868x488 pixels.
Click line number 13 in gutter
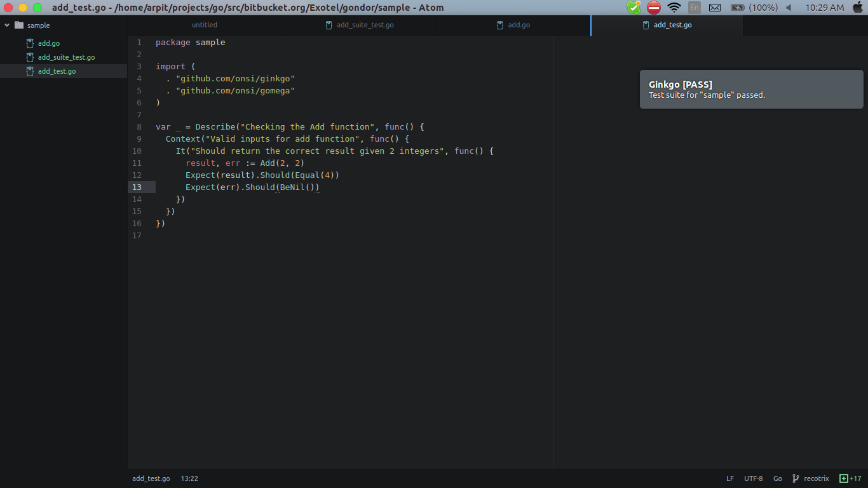(137, 187)
